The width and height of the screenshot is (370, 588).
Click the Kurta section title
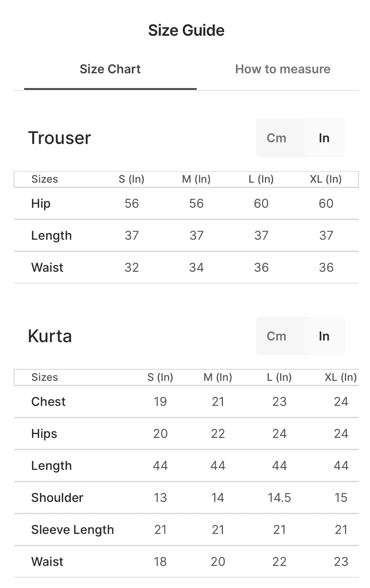coord(50,336)
